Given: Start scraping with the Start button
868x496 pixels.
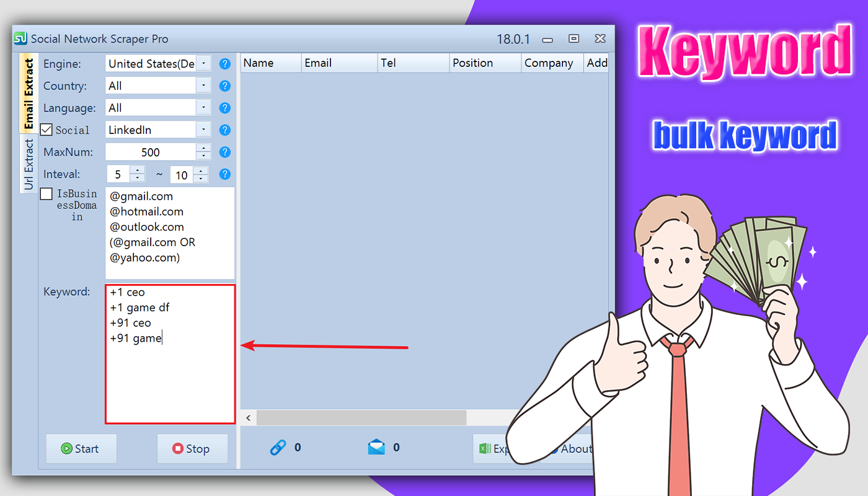Looking at the screenshot, I should pos(81,448).
